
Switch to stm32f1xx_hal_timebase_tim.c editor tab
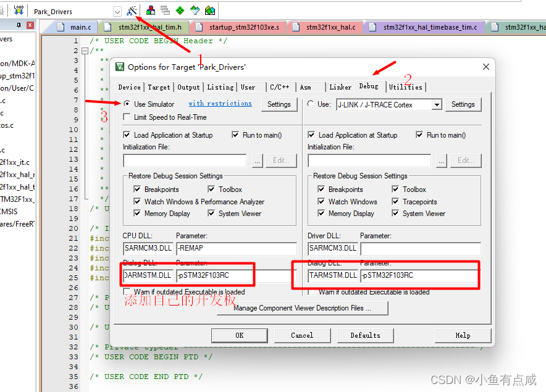[x=424, y=27]
